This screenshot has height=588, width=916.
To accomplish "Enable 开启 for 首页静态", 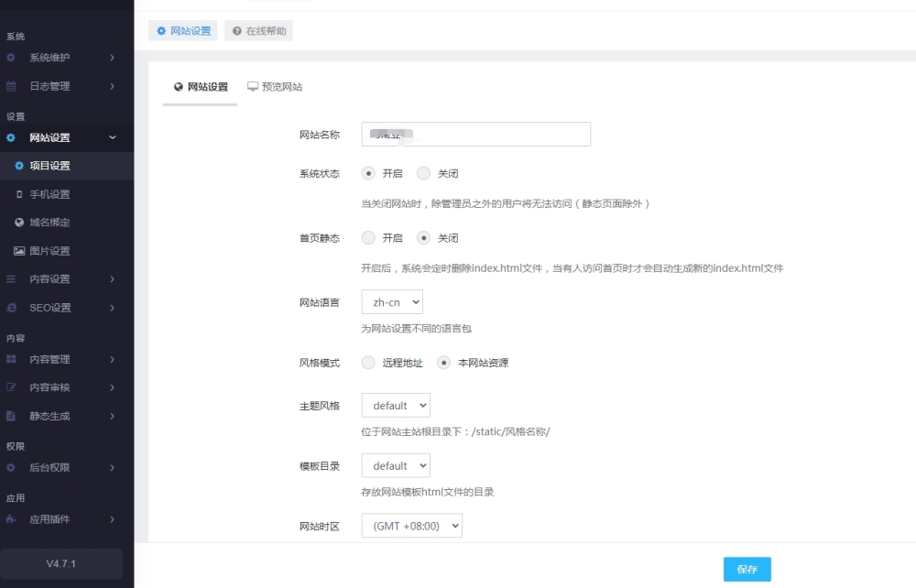I will 371,237.
